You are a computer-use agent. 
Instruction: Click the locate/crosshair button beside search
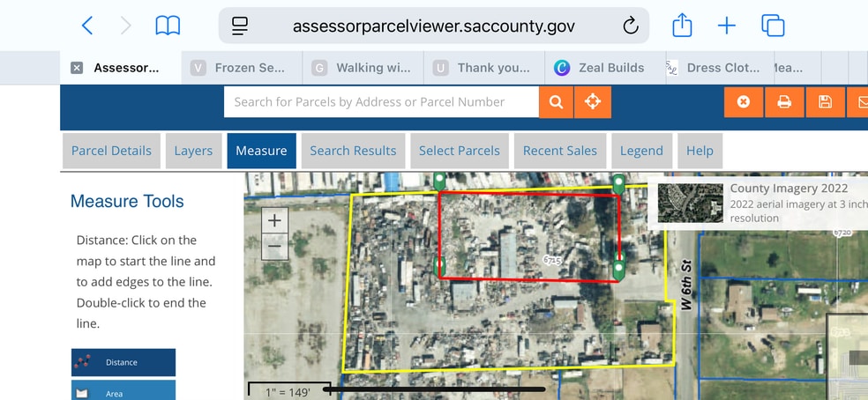tap(593, 102)
